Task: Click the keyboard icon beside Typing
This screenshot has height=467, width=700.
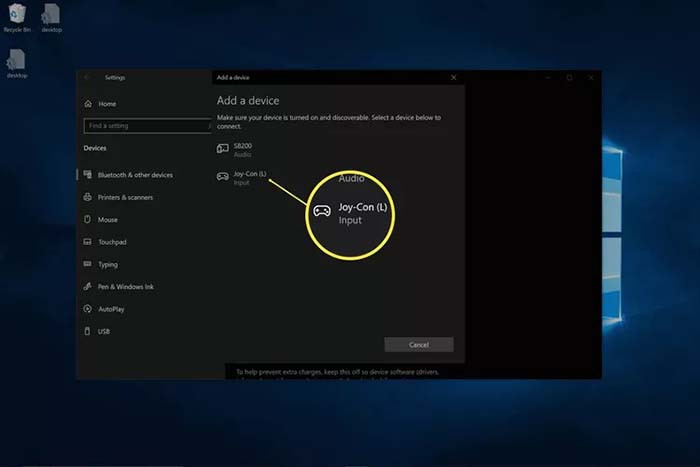Action: (x=88, y=263)
